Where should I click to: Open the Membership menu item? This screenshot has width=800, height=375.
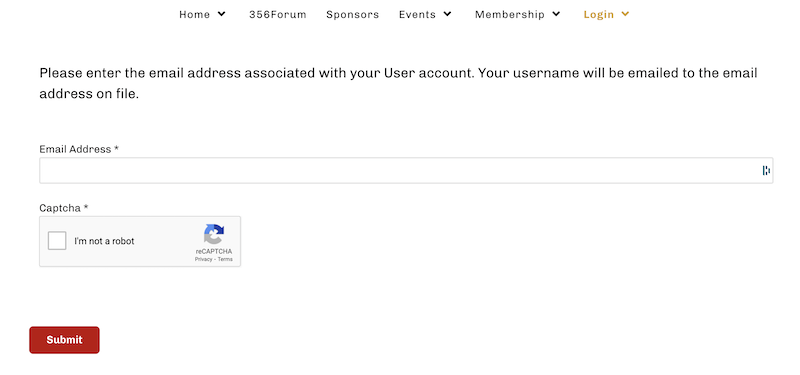(x=510, y=14)
